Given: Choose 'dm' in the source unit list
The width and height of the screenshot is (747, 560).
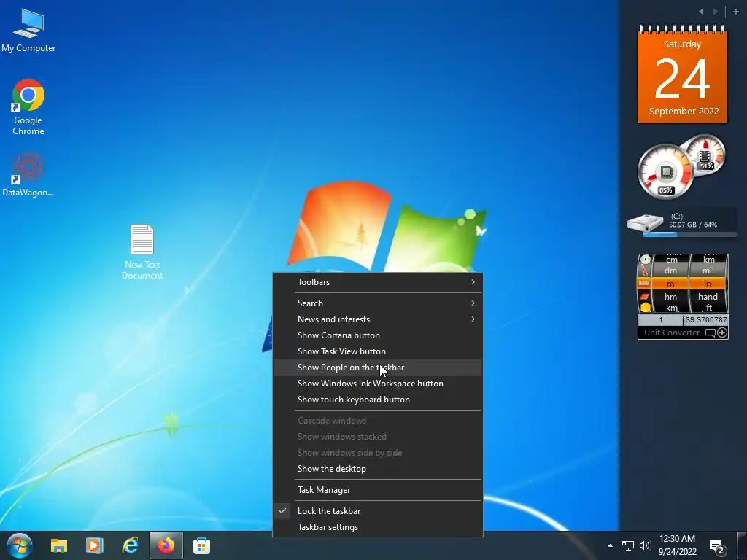Looking at the screenshot, I should click(670, 271).
